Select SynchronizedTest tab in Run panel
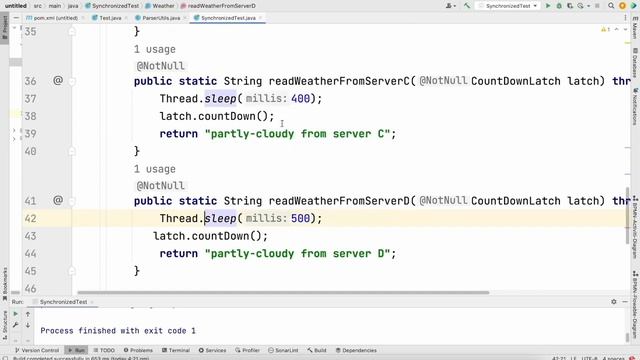This screenshot has height=360, width=640. [63, 302]
